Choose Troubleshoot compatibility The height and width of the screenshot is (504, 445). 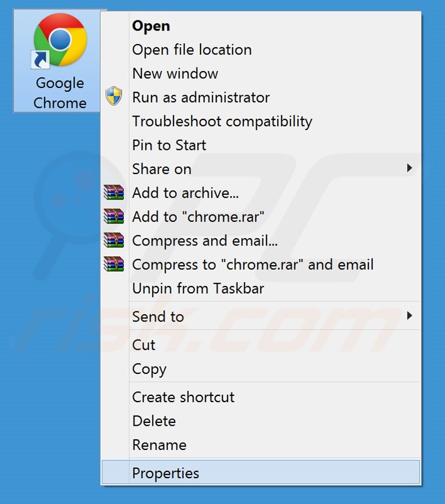point(261,121)
